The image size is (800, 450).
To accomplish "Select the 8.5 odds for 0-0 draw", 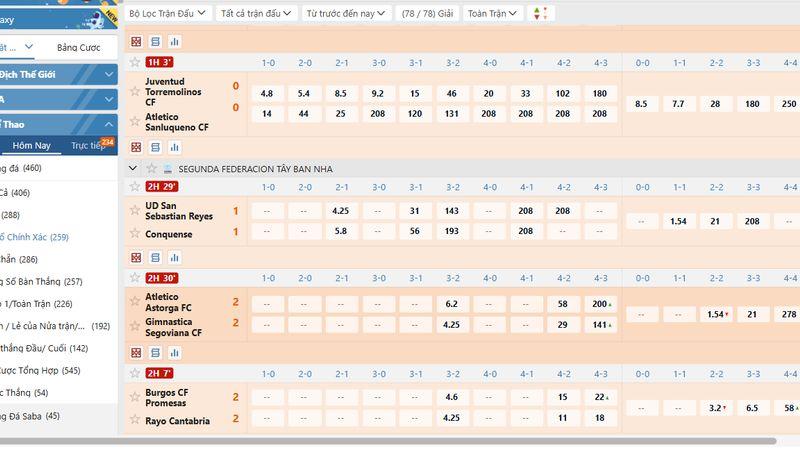I will tap(641, 104).
